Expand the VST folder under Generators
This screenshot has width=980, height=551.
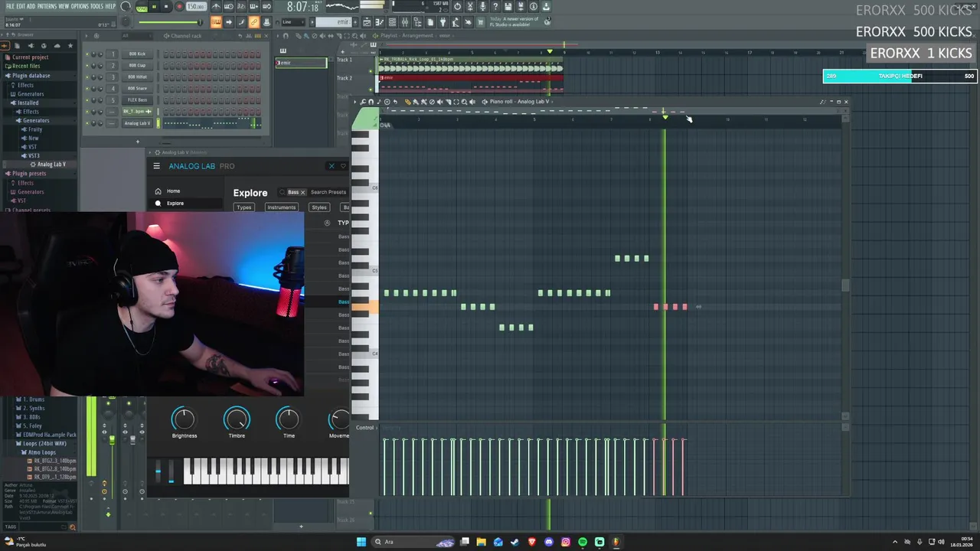tap(32, 147)
